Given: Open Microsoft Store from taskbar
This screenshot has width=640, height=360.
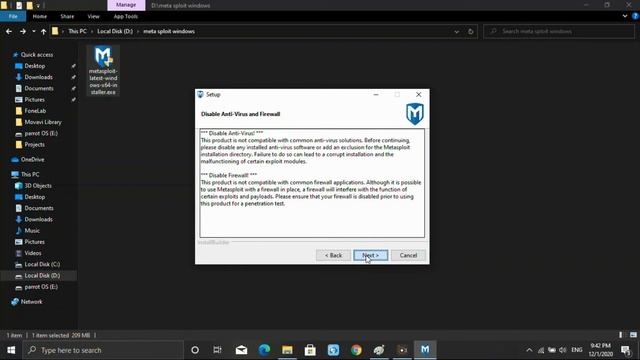Looking at the screenshot, I should coord(310,350).
